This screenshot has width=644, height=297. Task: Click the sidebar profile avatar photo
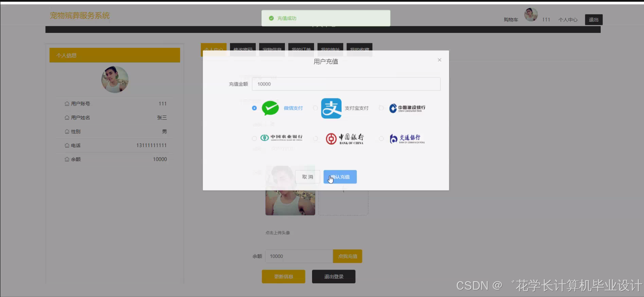coord(115,80)
